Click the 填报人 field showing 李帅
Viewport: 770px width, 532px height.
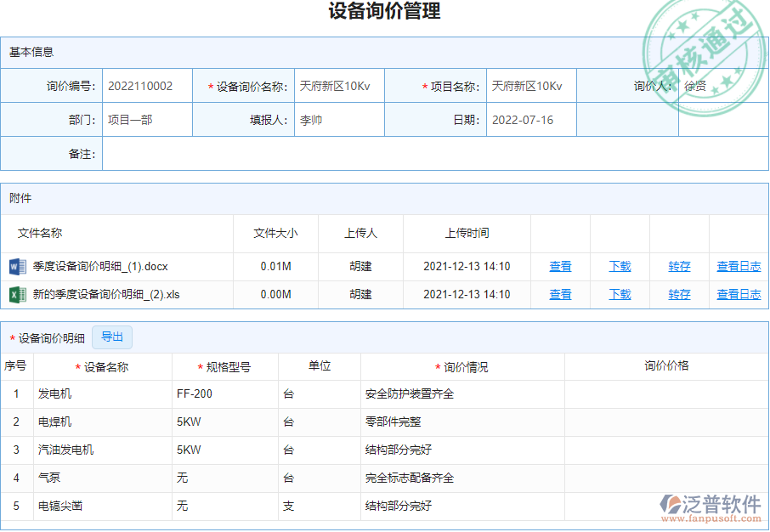(x=339, y=120)
